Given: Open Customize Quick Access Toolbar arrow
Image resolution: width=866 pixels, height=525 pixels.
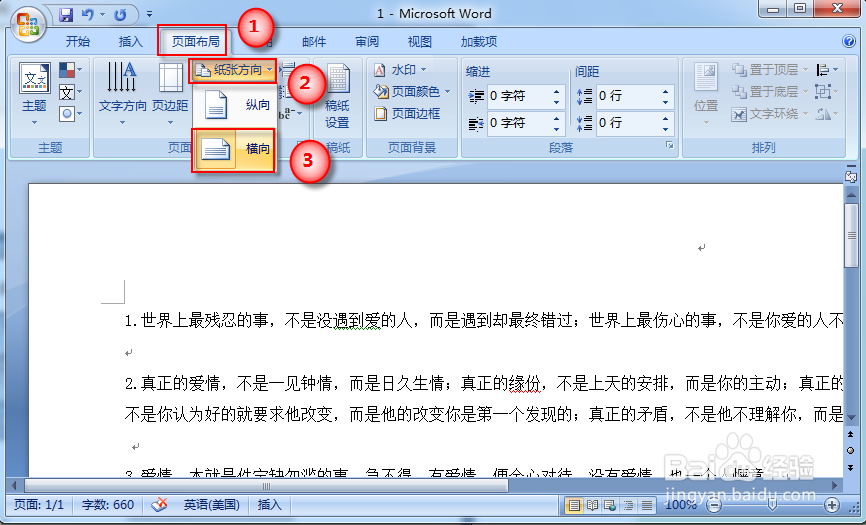Looking at the screenshot, I should 149,14.
